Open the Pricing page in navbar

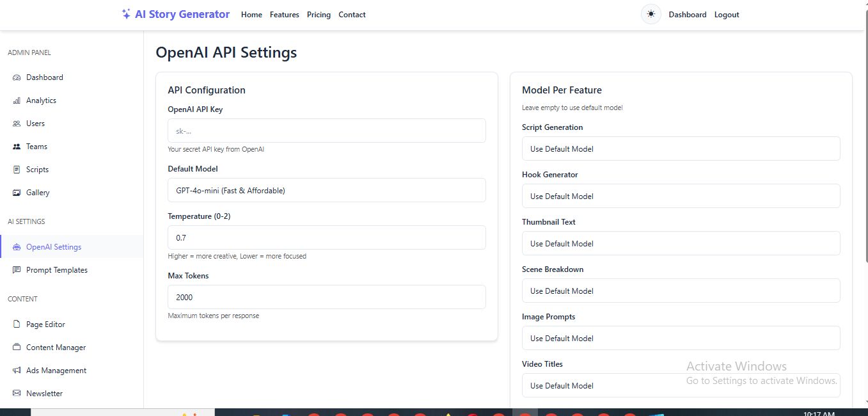[x=319, y=15]
